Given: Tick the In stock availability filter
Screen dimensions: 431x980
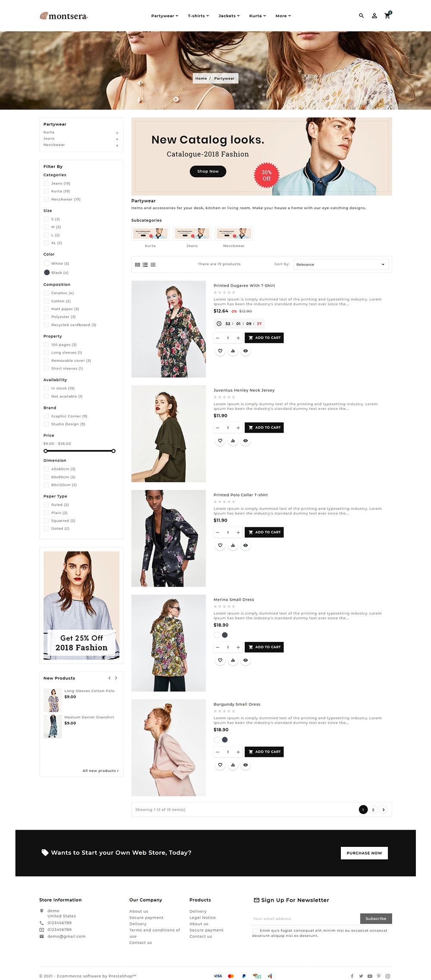Looking at the screenshot, I should 46,389.
